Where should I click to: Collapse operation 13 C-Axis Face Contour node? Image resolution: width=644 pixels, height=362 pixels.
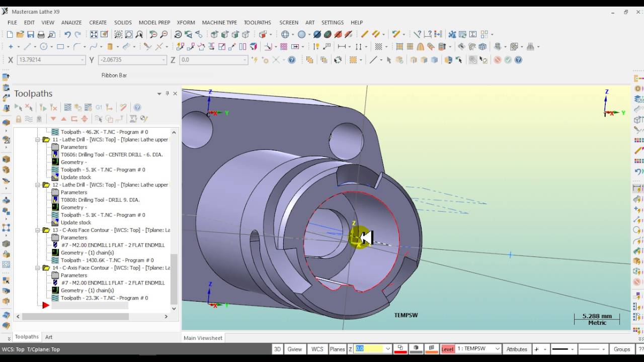pyautogui.click(x=37, y=230)
